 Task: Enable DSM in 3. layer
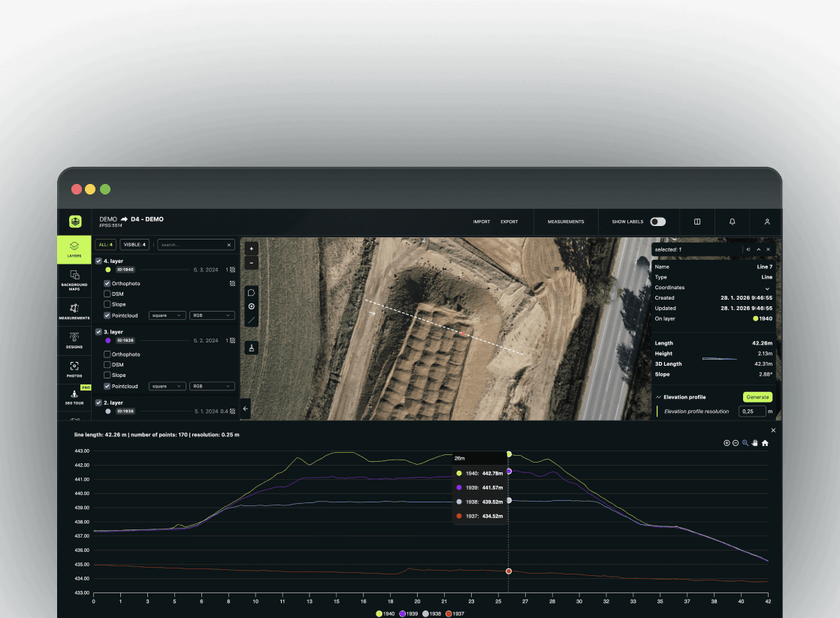point(107,365)
